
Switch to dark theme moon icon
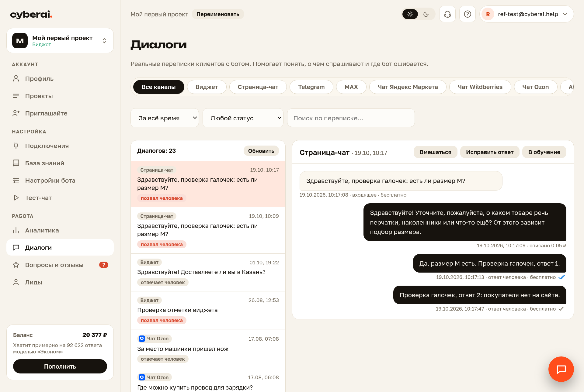(x=426, y=14)
